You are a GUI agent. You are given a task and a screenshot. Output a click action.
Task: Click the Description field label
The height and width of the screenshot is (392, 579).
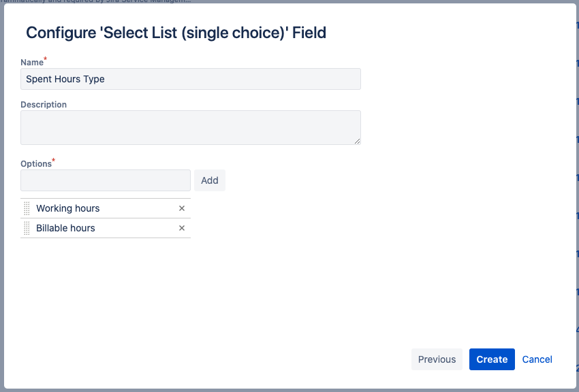coord(44,105)
